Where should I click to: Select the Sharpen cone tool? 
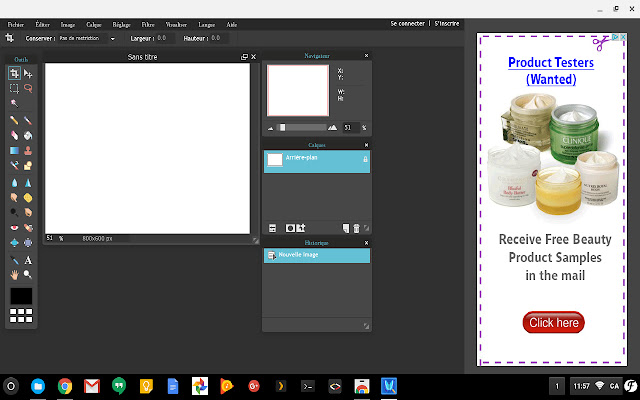click(28, 182)
